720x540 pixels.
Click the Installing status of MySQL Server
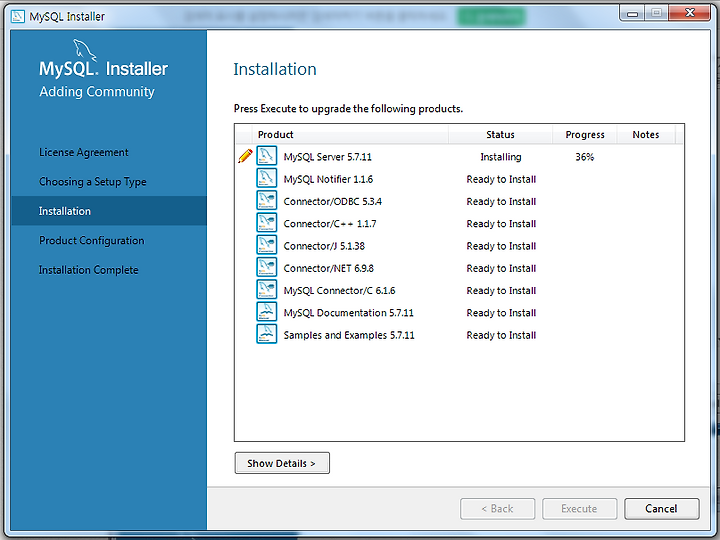click(501, 157)
